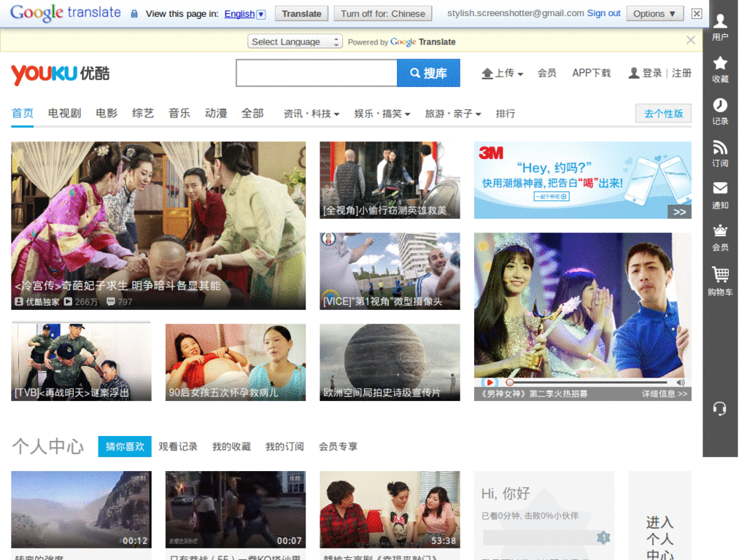Go to the 电视剧 section in the navigation
Viewport: 747px width, 560px height.
point(63,114)
